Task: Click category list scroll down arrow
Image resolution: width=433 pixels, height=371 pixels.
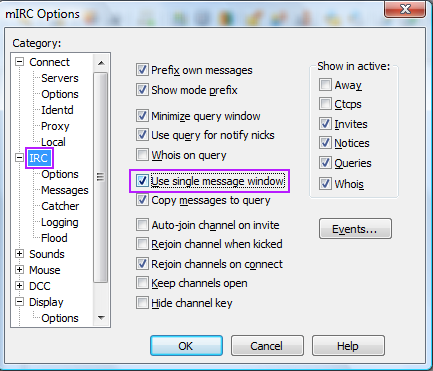Action: point(101,318)
